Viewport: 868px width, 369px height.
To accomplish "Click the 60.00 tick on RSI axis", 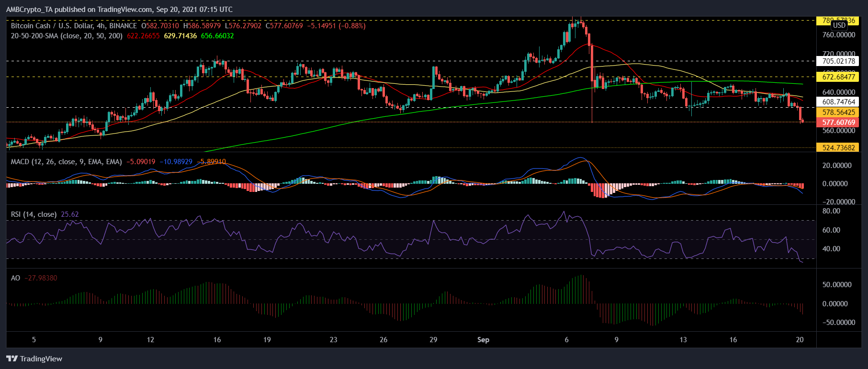I will (831, 230).
